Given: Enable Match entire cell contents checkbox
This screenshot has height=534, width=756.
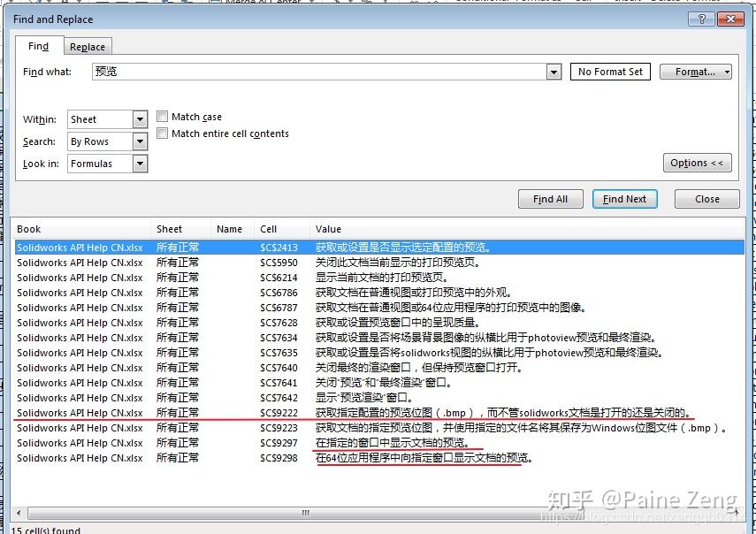Looking at the screenshot, I should pyautogui.click(x=163, y=133).
